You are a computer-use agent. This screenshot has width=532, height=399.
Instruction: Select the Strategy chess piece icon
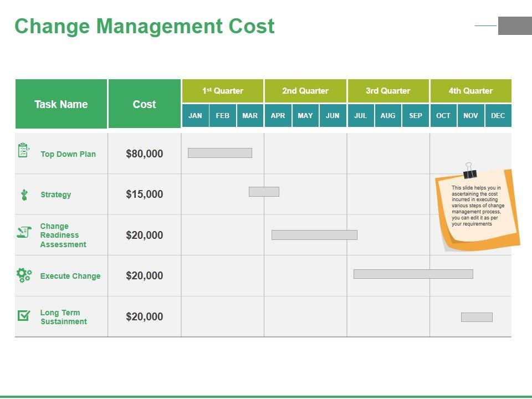click(x=24, y=195)
